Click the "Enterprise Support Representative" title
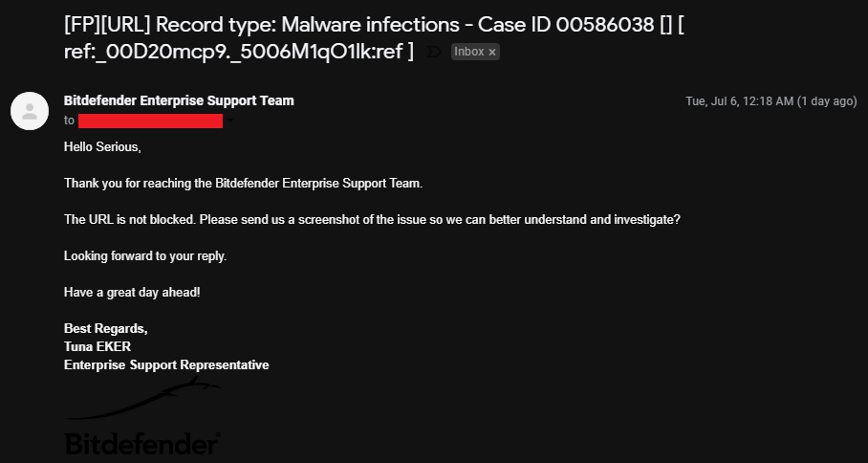 [166, 364]
